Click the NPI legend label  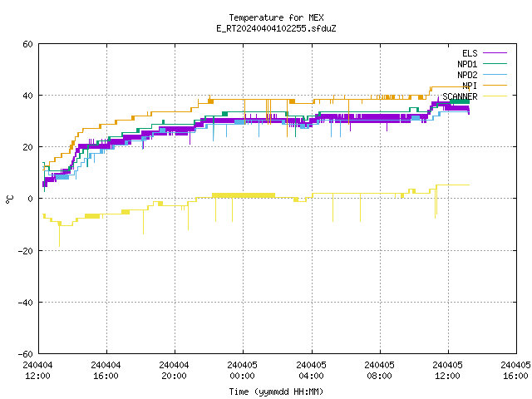tap(470, 86)
